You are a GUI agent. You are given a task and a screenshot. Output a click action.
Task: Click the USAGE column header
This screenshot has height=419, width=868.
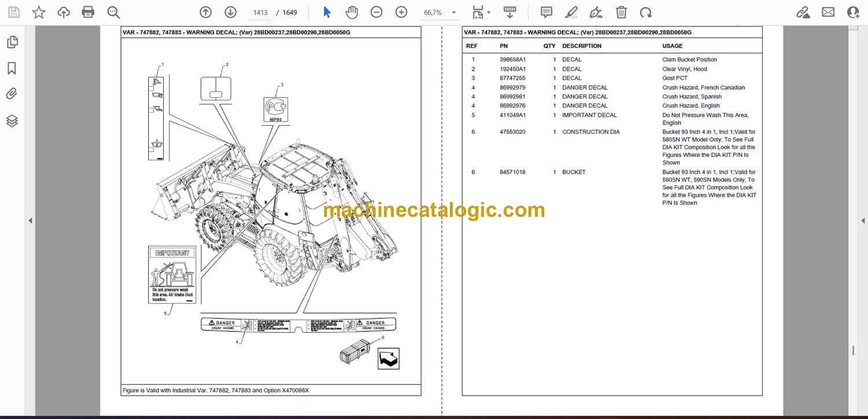coord(672,46)
